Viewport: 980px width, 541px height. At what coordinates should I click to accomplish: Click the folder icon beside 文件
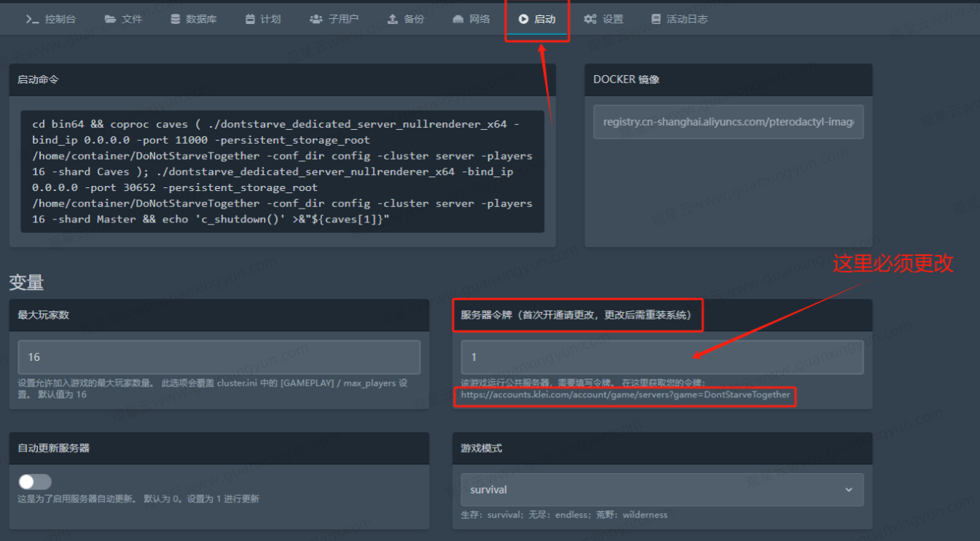[x=110, y=19]
